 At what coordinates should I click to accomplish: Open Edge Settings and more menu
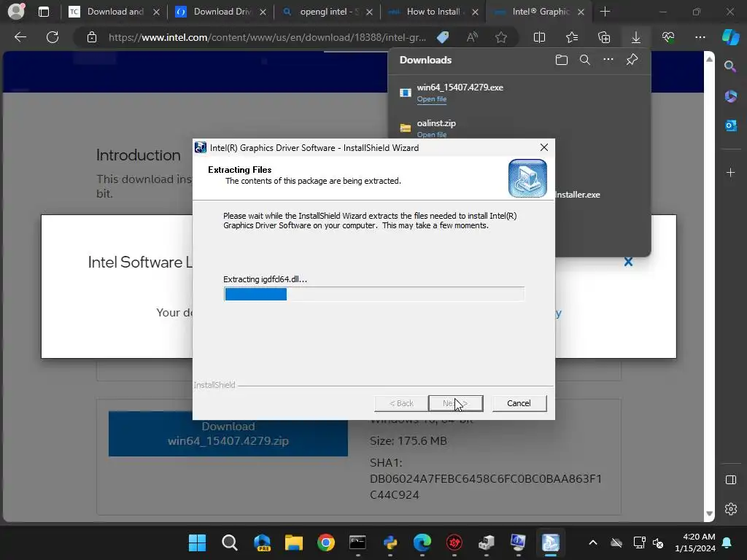(x=700, y=37)
